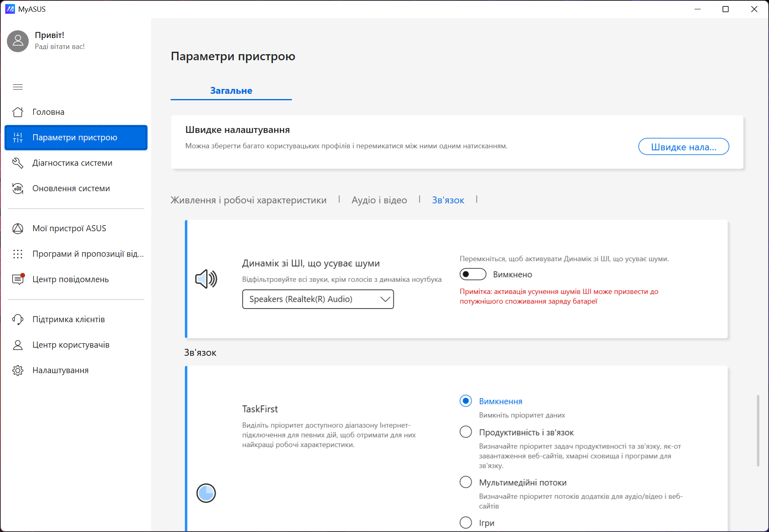Select the Мультимедійні потоки radio option
Viewport: 769px width, 532px height.
point(466,482)
